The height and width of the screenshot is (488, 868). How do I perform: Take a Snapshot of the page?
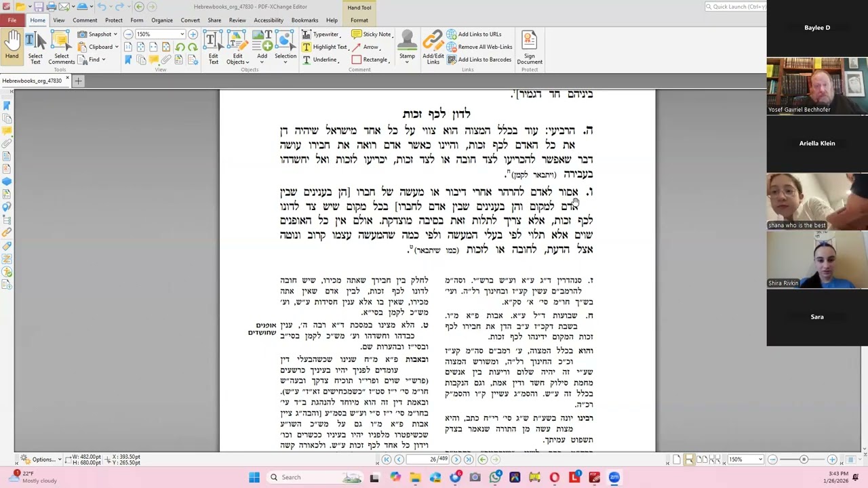click(96, 34)
